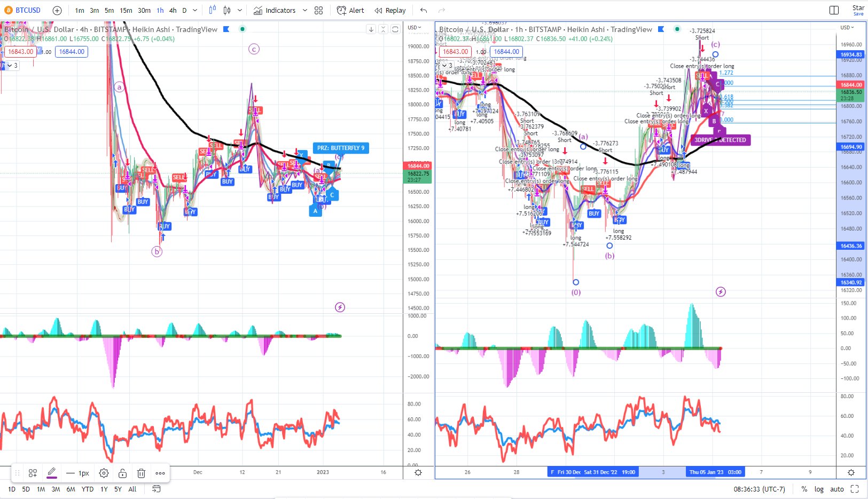
Task: Click the green market status dot on right chart
Action: pos(677,29)
